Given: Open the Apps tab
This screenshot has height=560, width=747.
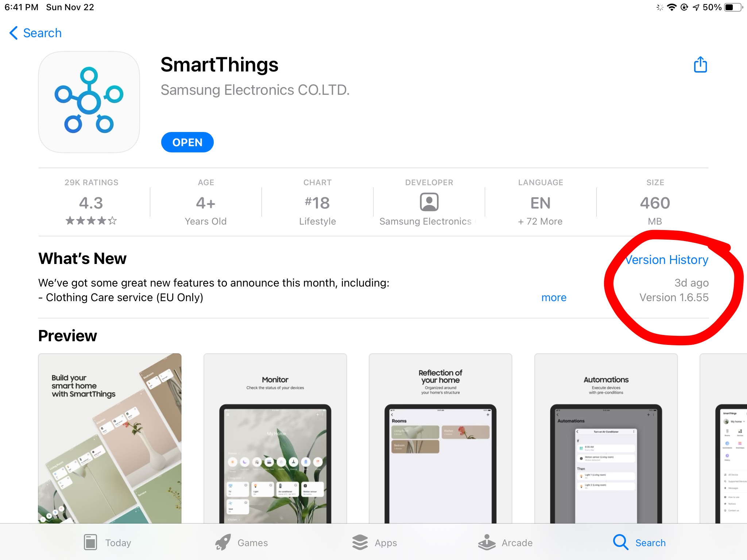Looking at the screenshot, I should pyautogui.click(x=374, y=542).
